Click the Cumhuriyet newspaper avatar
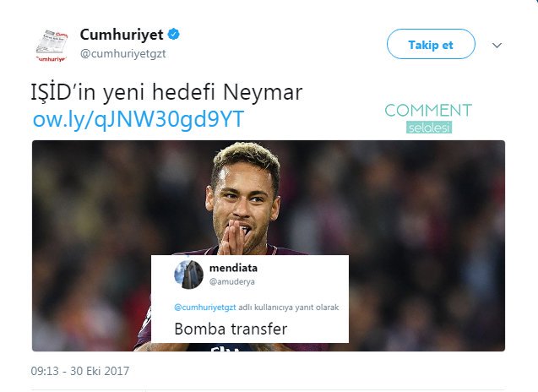Image resolution: width=538 pixels, height=392 pixels. point(52,45)
